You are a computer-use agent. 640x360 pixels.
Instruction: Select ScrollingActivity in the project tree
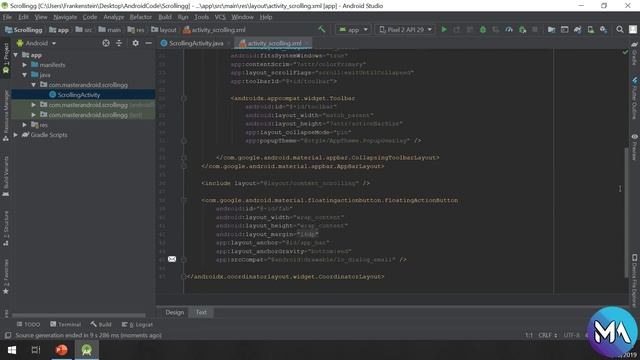point(78,95)
